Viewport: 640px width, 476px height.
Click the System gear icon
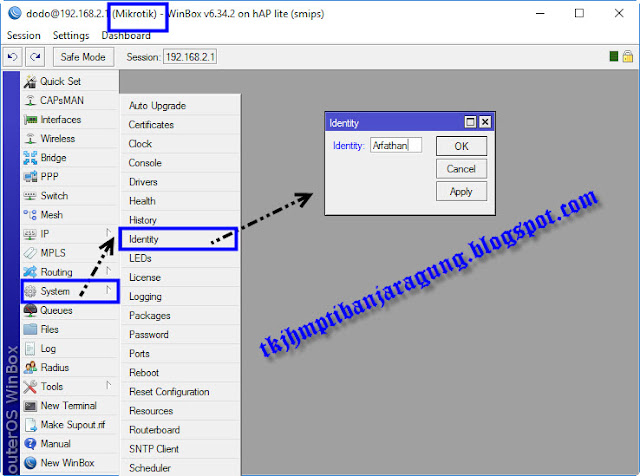pos(30,291)
